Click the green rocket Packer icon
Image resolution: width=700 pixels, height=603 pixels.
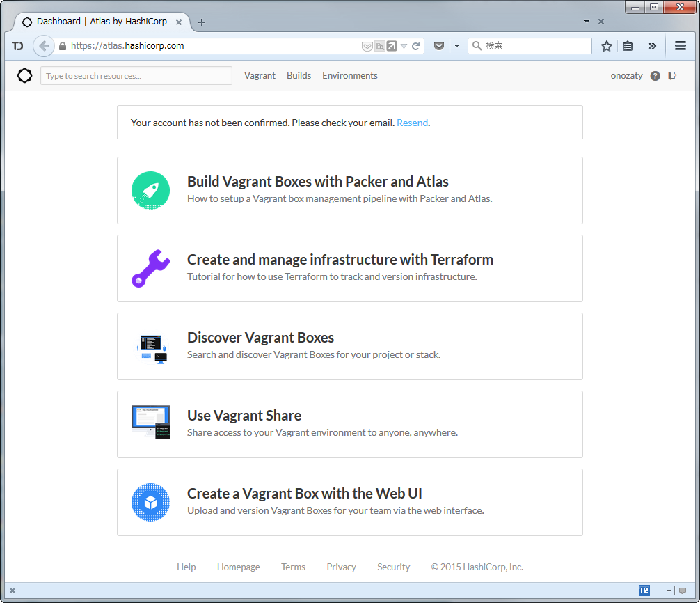point(150,190)
